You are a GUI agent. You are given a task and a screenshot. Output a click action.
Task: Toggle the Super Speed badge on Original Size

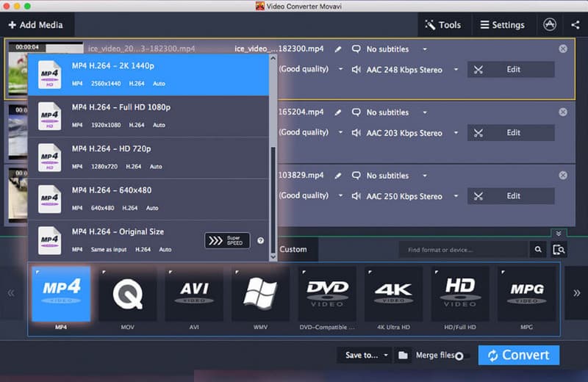pyautogui.click(x=227, y=241)
